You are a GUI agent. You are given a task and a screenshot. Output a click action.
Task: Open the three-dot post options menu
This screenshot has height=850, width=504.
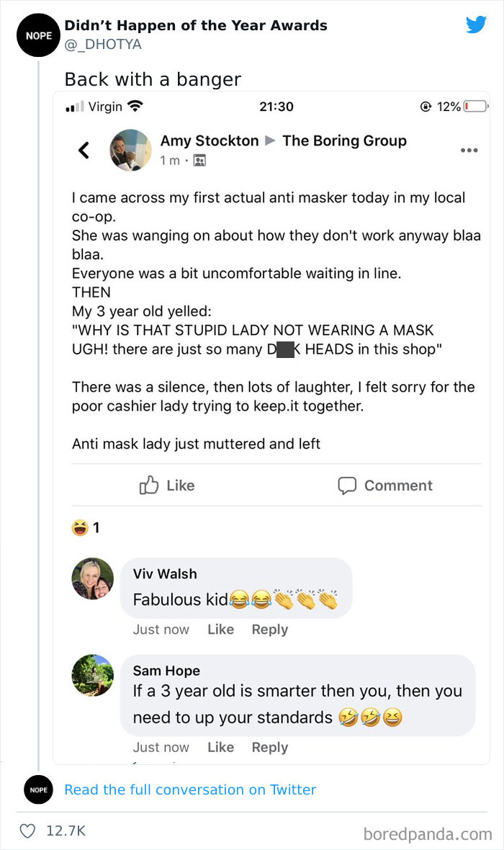coord(469,151)
